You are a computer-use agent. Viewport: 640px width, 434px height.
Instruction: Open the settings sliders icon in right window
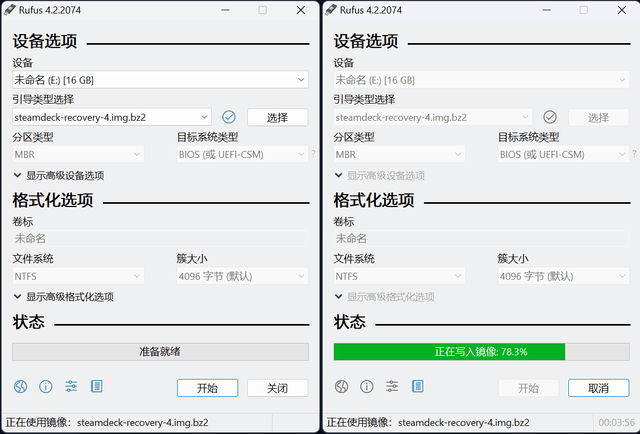392,387
